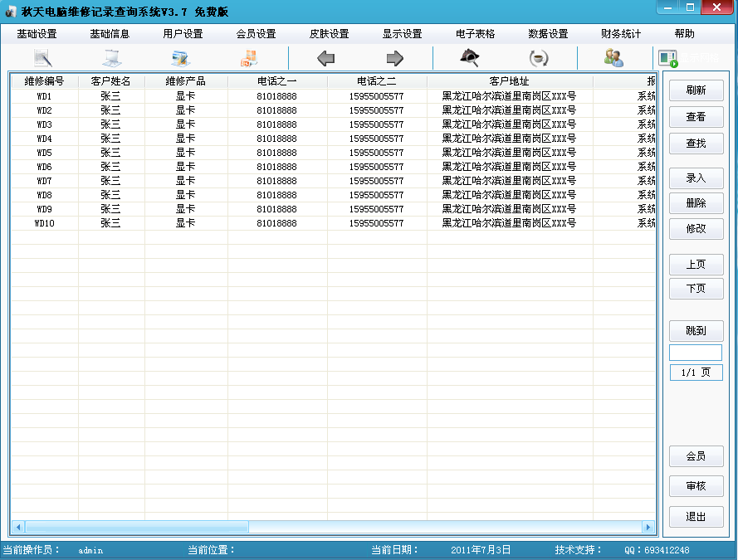Click the 客户地址 column header
The height and width of the screenshot is (560, 738).
pyautogui.click(x=509, y=81)
